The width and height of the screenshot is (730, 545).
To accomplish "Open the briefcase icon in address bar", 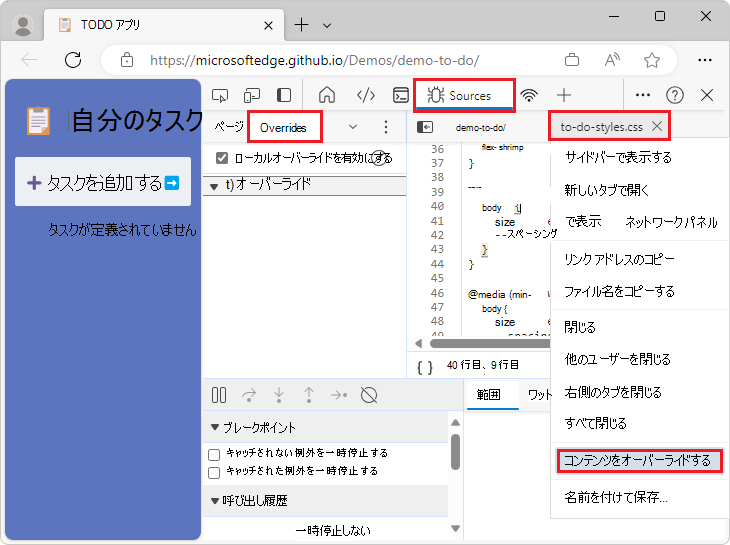I will pyautogui.click(x=572, y=60).
